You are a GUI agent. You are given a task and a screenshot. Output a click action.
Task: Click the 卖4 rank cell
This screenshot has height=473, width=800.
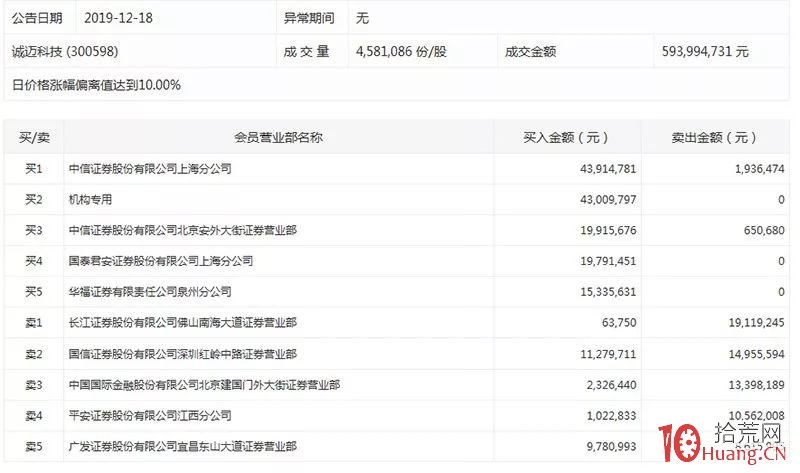click(x=34, y=415)
